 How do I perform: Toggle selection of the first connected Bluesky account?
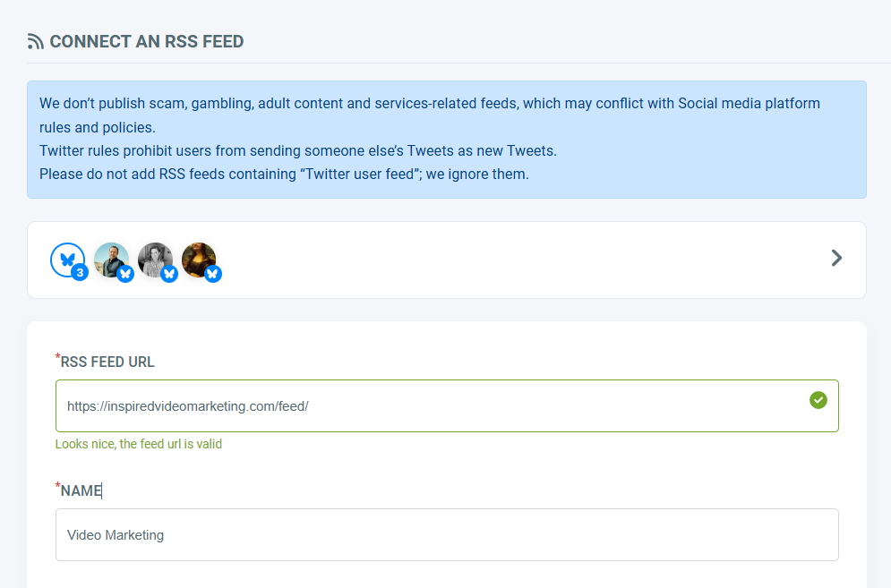click(x=111, y=258)
